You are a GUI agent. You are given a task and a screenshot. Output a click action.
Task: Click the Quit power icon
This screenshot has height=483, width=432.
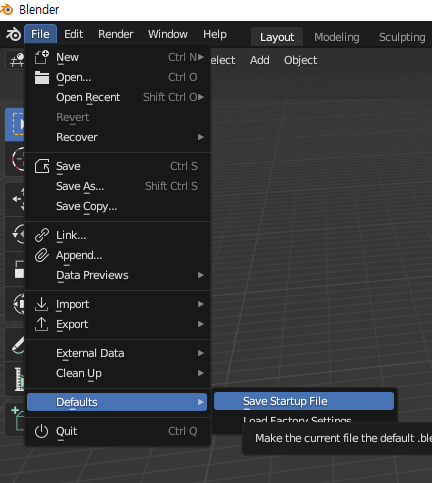(x=41, y=431)
